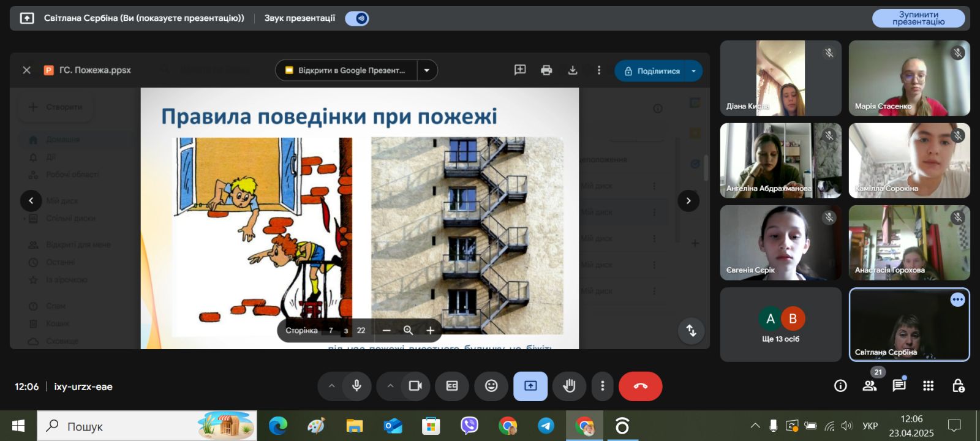The image size is (980, 441).
Task: Share the file with Поділитися button
Action: (x=652, y=71)
